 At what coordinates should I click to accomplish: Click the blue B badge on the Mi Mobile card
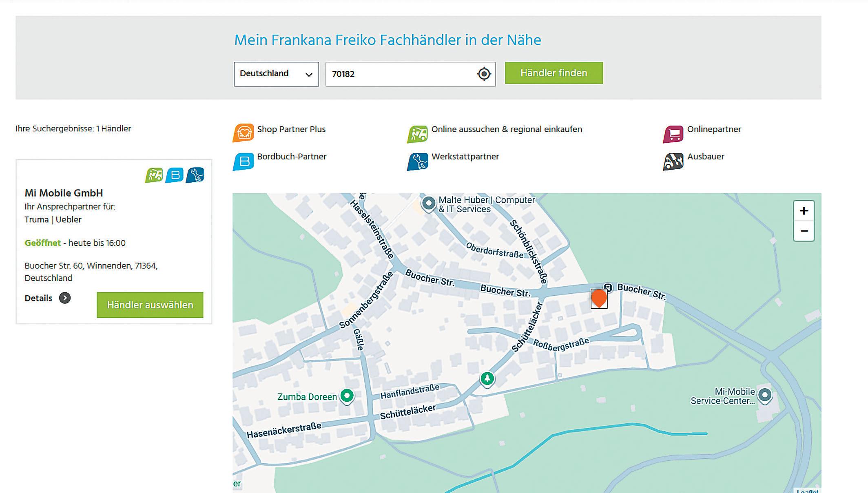pyautogui.click(x=175, y=175)
